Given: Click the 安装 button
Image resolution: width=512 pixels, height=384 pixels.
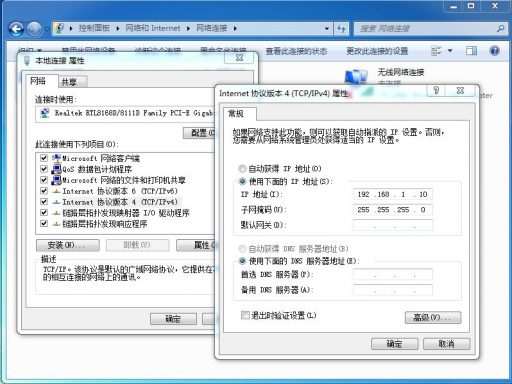Looking at the screenshot, I should [68, 245].
